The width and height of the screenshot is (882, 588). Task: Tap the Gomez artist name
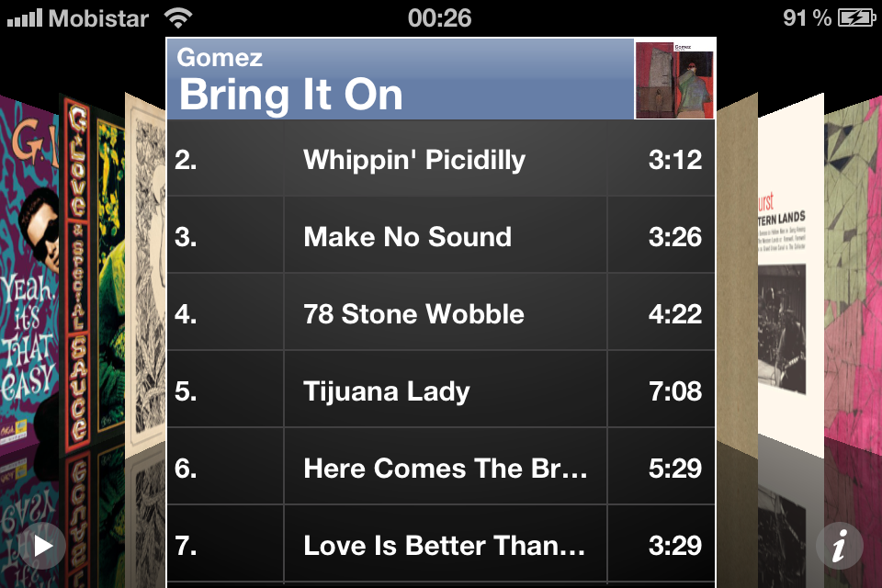(x=220, y=58)
